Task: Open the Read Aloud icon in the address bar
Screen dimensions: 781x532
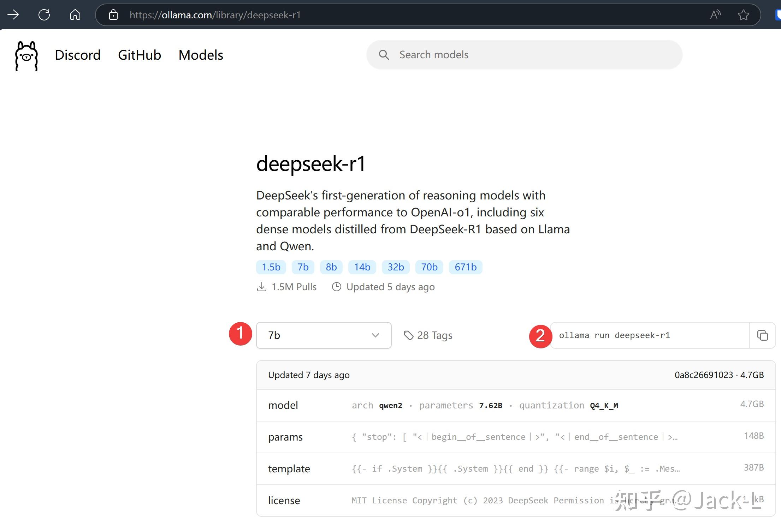Action: tap(716, 15)
